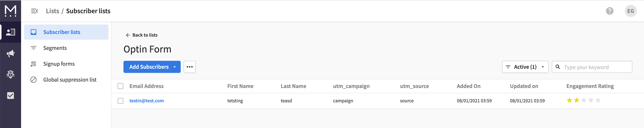The image size is (644, 128).
Task: Open the EG user avatar
Action: (630, 11)
